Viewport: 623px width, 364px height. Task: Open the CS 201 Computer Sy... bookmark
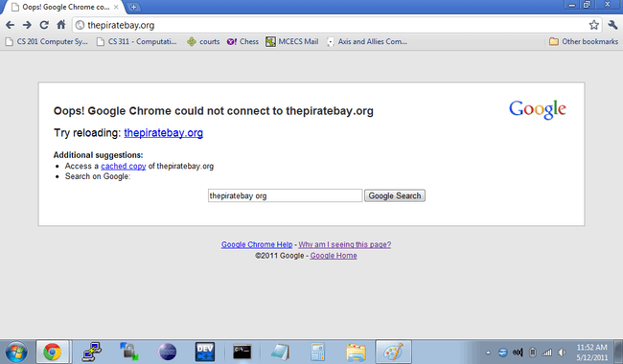[x=47, y=42]
